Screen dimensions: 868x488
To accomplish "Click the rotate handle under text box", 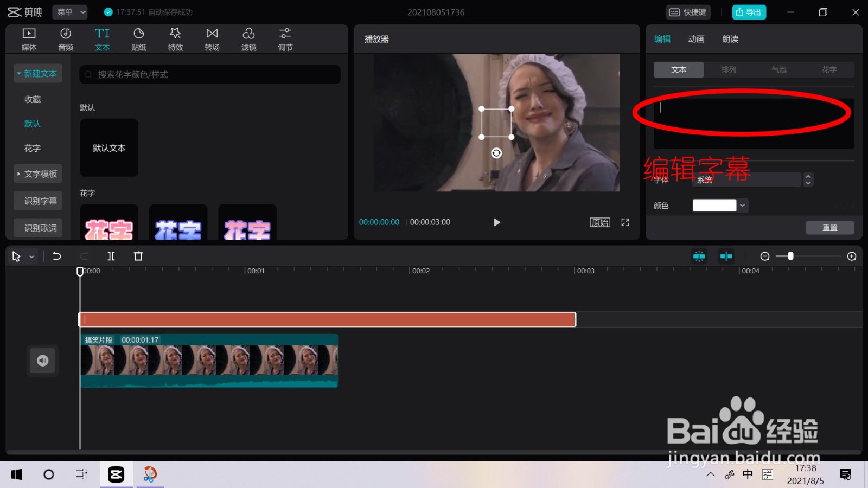I will point(496,153).
